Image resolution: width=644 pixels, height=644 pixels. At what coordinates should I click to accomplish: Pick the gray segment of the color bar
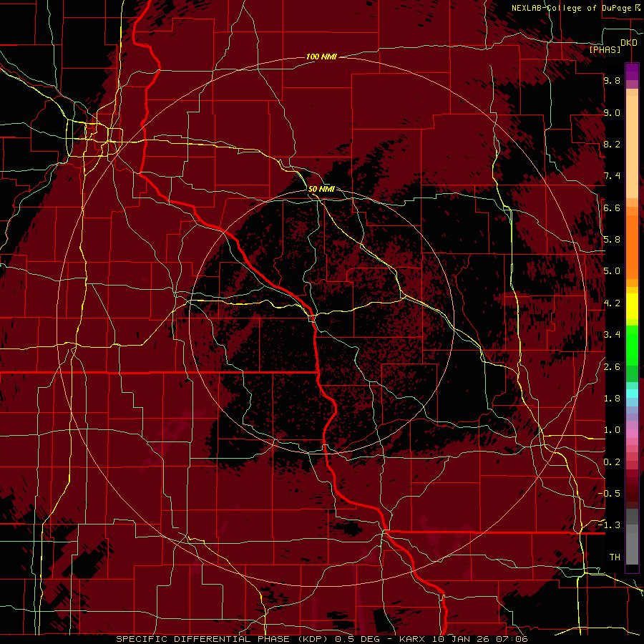[632, 548]
